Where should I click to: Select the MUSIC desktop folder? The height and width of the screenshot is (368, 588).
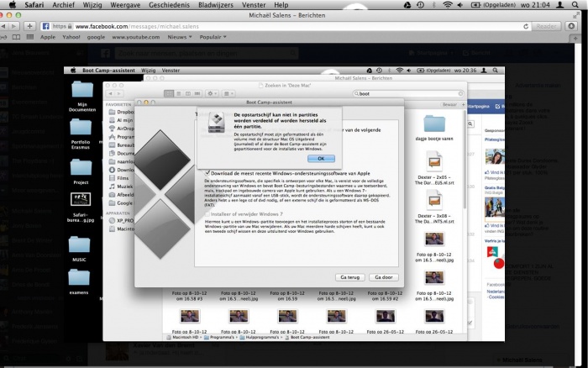click(79, 248)
